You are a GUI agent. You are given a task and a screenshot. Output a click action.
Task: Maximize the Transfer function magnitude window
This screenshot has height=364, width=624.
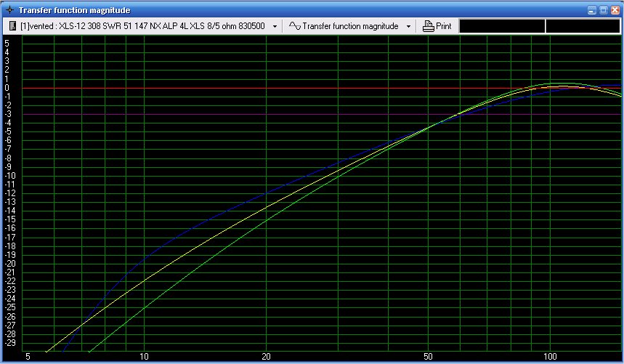(x=604, y=10)
